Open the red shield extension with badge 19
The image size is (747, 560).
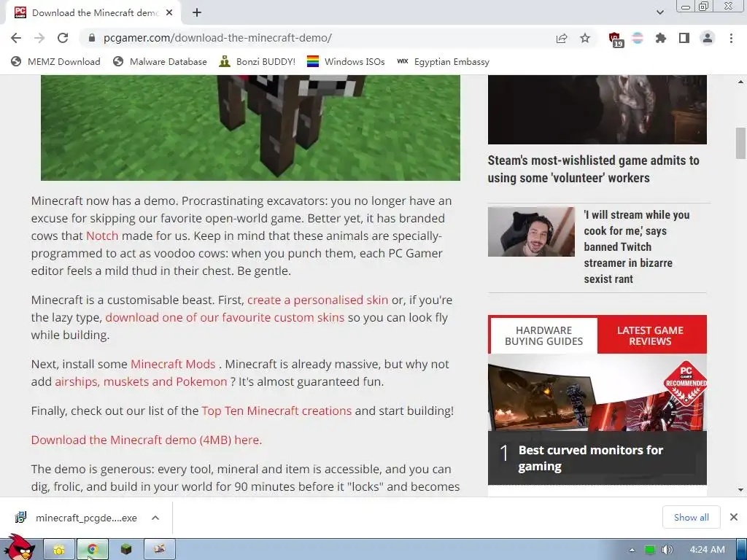[616, 39]
